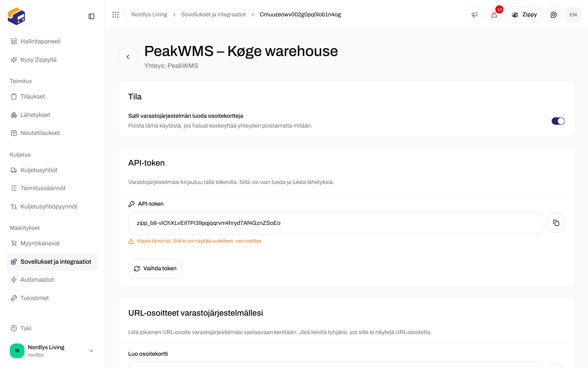
Task: Open Myyntikanavat page
Action: 52,243
